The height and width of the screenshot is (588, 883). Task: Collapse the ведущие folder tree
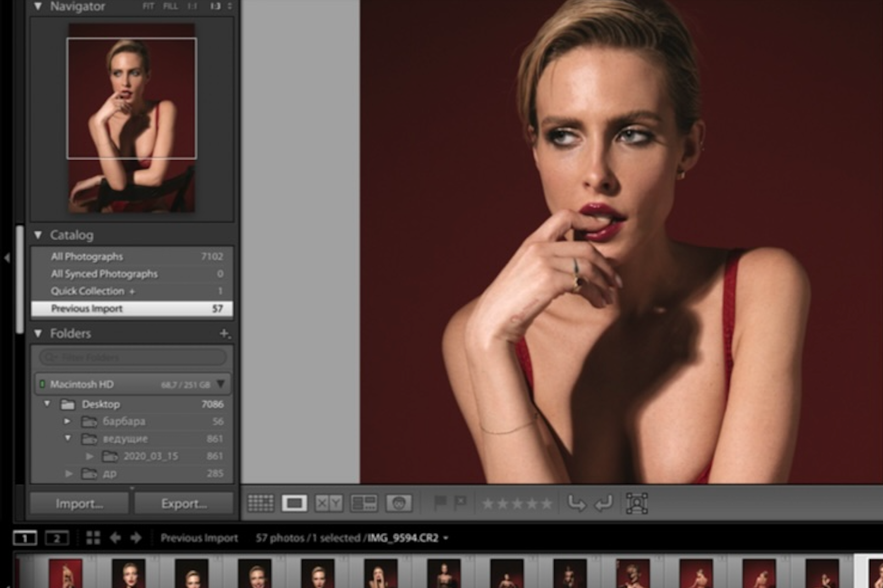[68, 438]
